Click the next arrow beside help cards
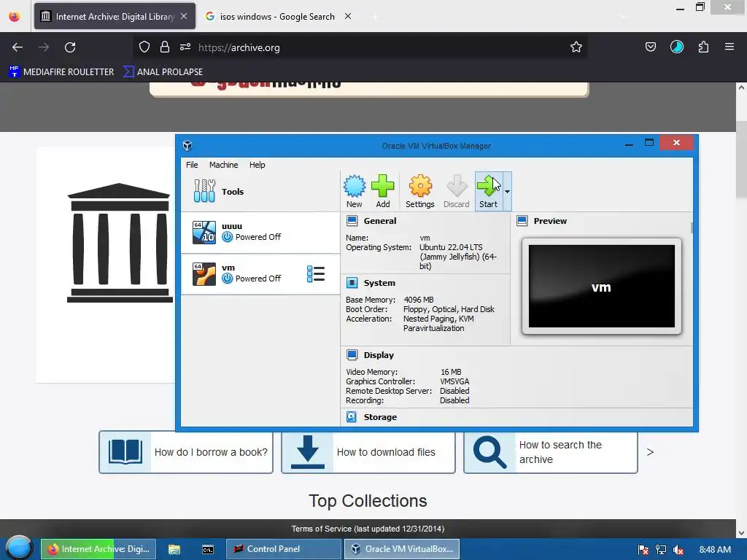The width and height of the screenshot is (747, 560). point(650,452)
